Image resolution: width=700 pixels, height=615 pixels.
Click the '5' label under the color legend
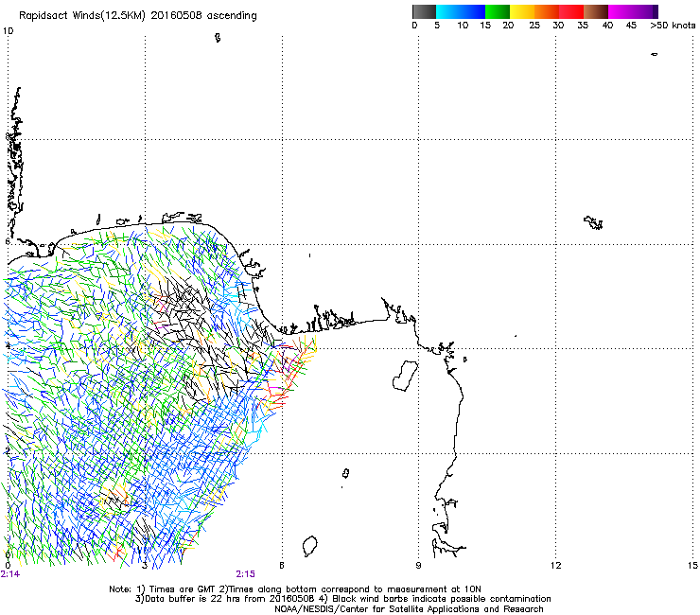437,26
